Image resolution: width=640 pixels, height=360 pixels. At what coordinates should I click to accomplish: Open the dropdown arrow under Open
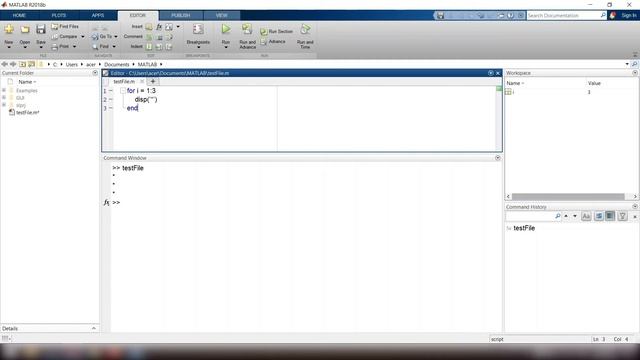click(25, 47)
